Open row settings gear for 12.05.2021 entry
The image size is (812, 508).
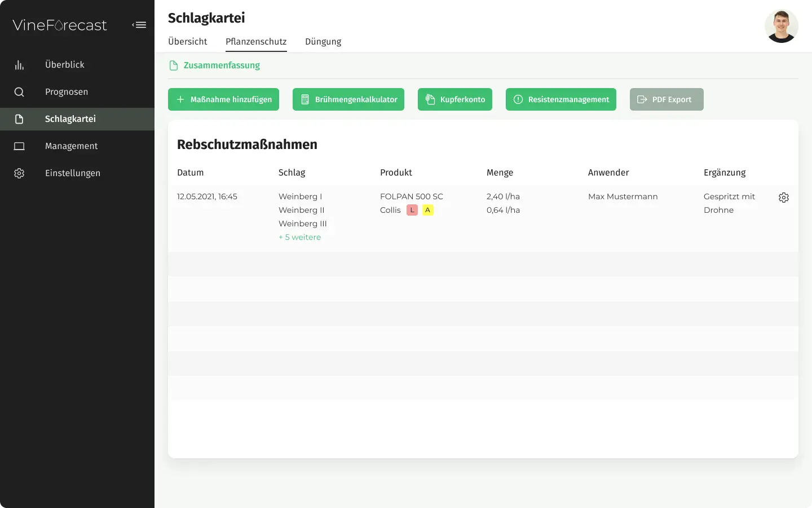coord(783,198)
